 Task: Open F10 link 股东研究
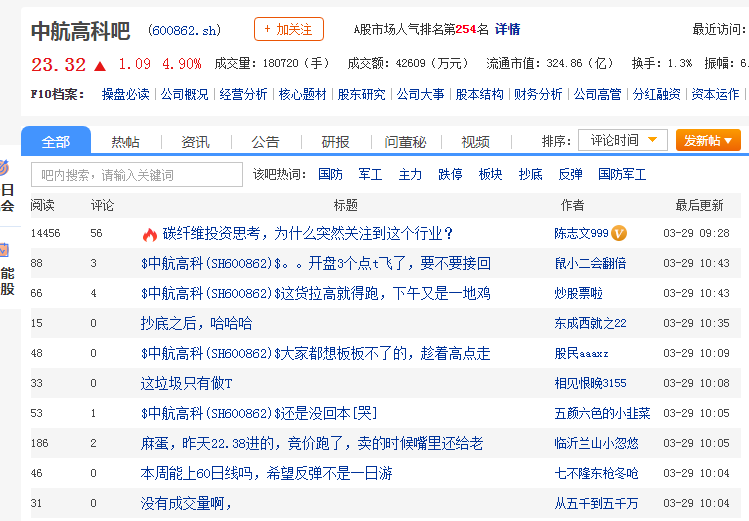point(362,94)
